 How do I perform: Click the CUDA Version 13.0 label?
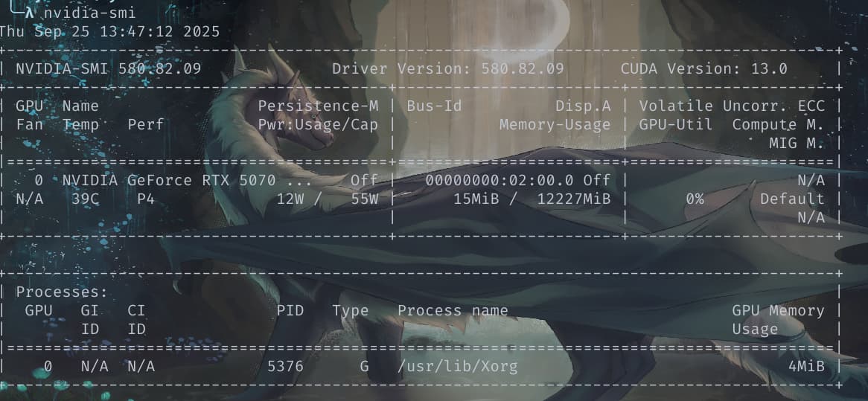703,68
